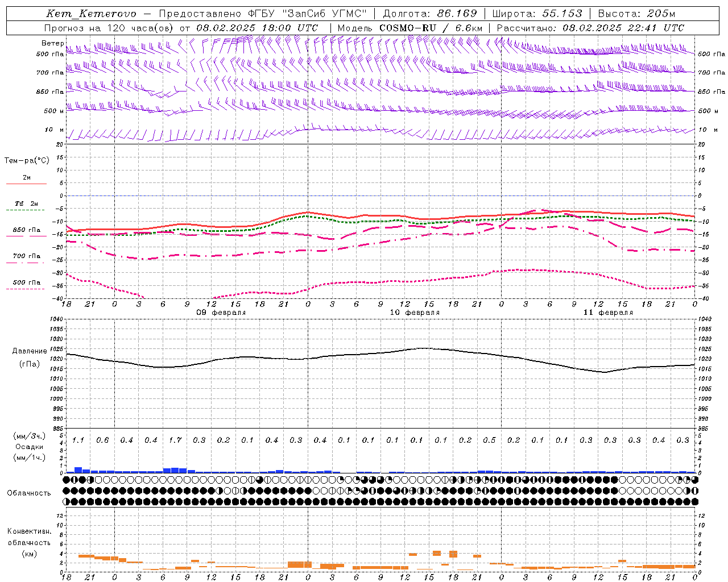728x582 pixels.
Task: Click the date label 10 февраля
Action: [415, 313]
